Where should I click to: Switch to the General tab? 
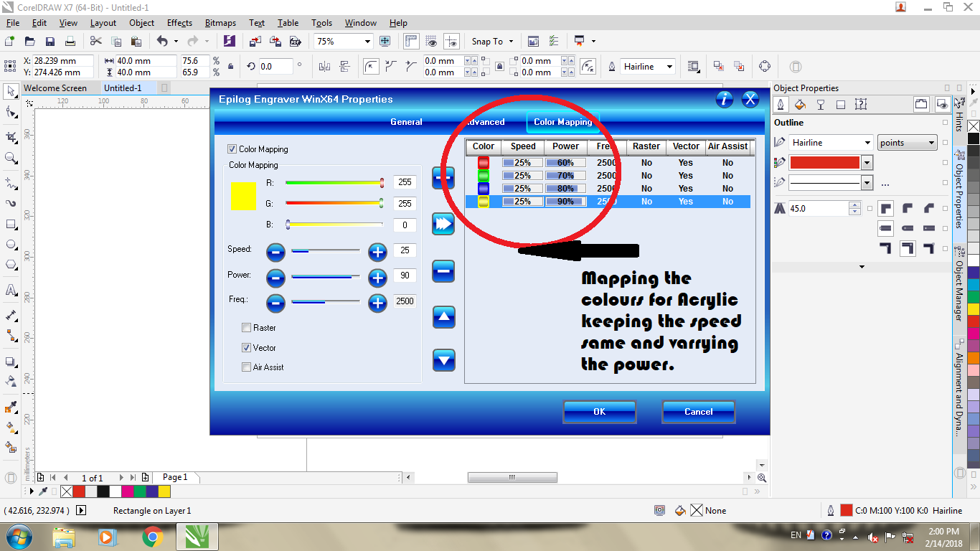pyautogui.click(x=406, y=122)
